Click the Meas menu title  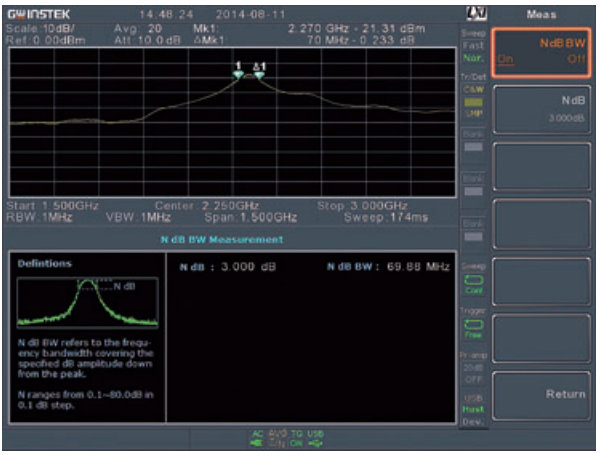coord(541,15)
